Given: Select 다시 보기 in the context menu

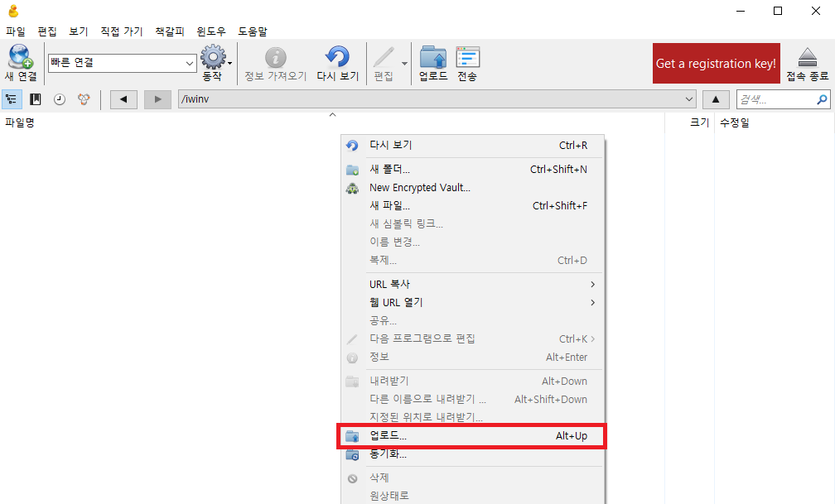Looking at the screenshot, I should (x=472, y=146).
